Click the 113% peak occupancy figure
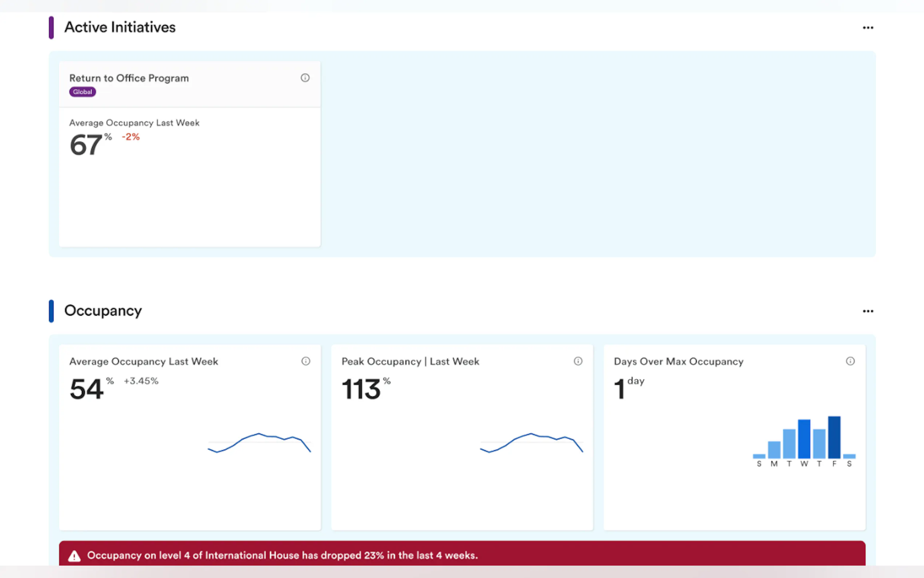924x578 pixels. [361, 389]
